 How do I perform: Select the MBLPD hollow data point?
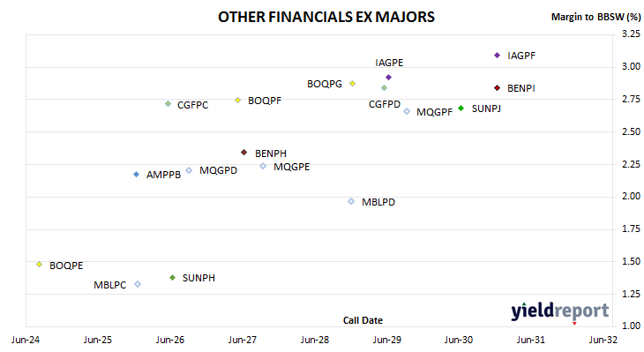point(351,201)
